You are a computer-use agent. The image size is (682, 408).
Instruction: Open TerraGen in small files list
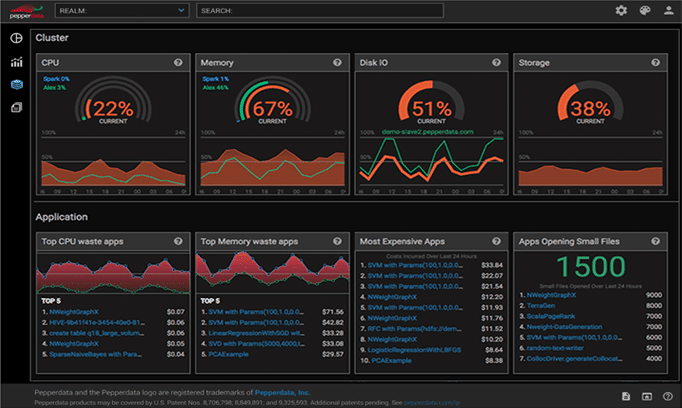tap(545, 307)
